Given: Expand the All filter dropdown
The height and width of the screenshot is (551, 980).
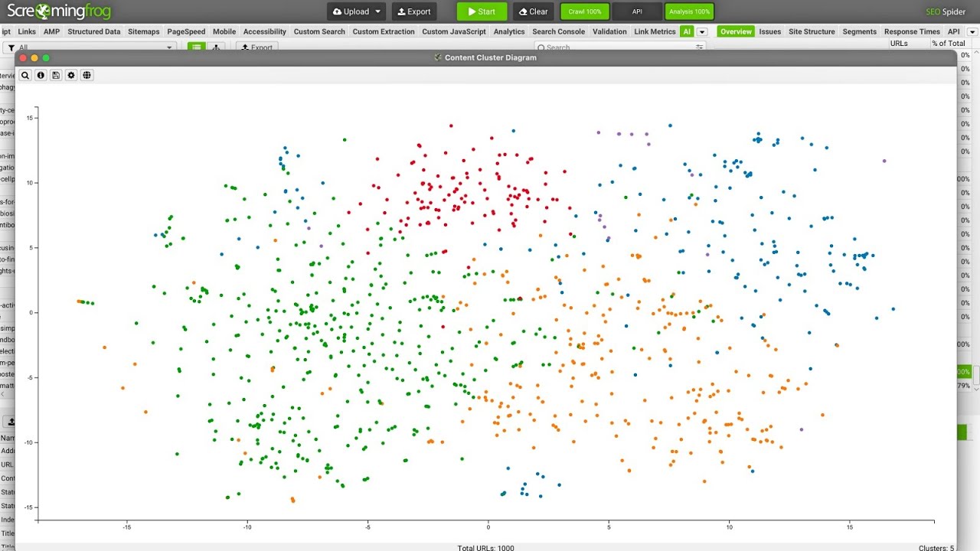Looking at the screenshot, I should click(90, 47).
